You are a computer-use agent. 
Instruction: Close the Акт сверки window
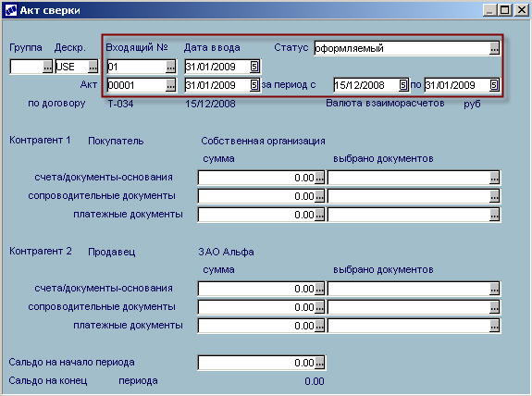[521, 10]
